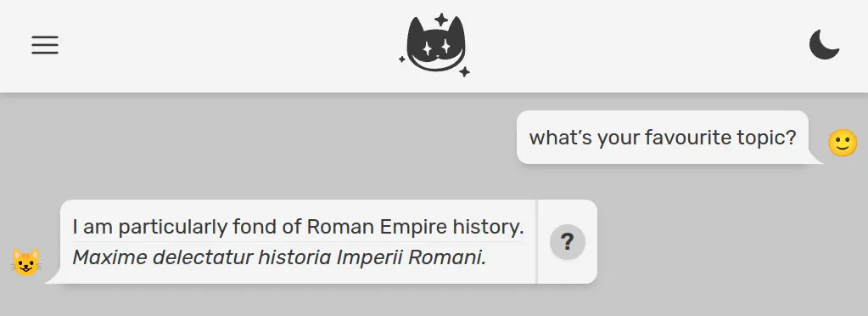Select the smiling face user avatar

[843, 143]
